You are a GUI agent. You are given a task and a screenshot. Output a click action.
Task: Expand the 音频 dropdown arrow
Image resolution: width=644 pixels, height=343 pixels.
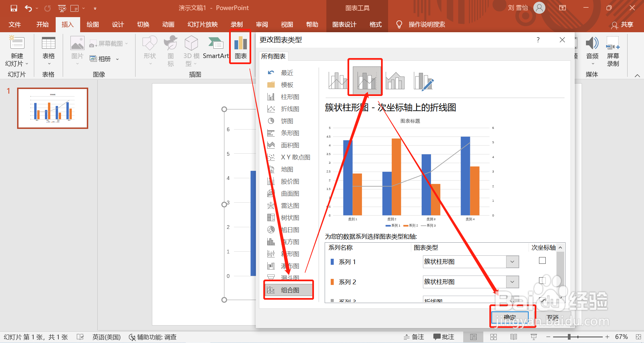(592, 64)
